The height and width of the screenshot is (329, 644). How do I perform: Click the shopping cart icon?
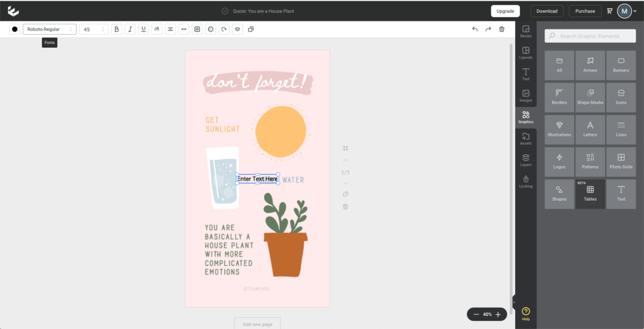point(609,11)
